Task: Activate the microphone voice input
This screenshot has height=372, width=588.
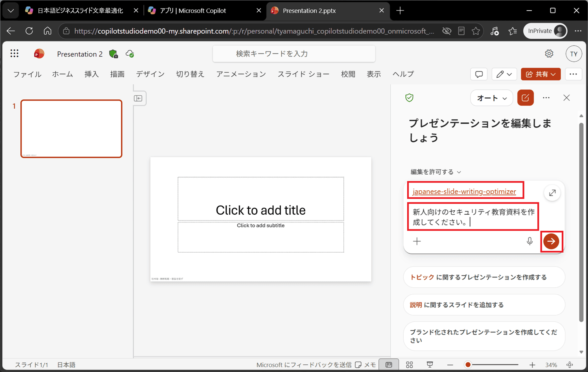Action: (530, 241)
